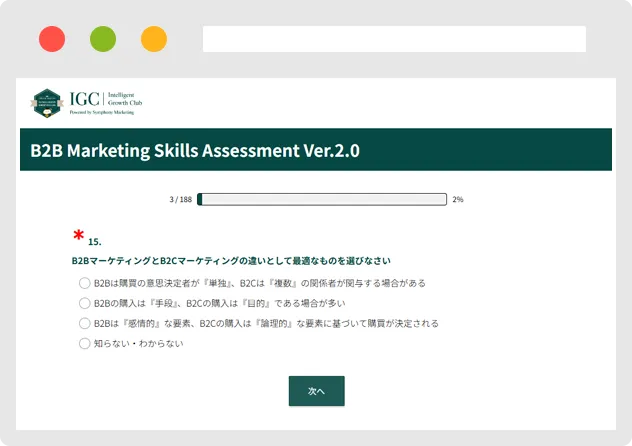Screen dimensions: 632x446
Task: Click the red required asterisk
Action: pos(79,235)
